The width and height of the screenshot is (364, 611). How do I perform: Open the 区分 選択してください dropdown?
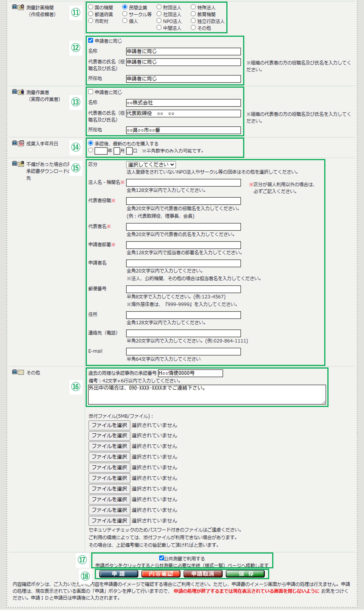coord(151,164)
